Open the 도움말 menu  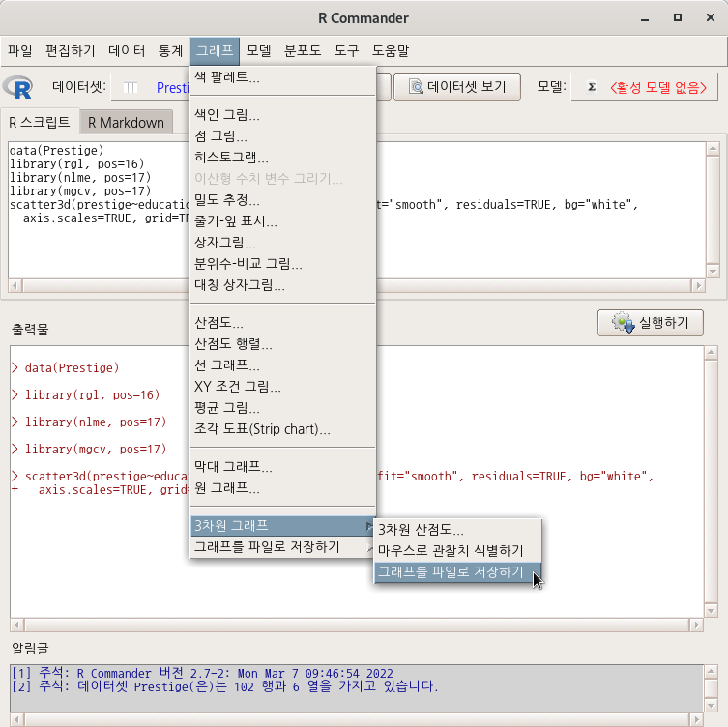391,50
